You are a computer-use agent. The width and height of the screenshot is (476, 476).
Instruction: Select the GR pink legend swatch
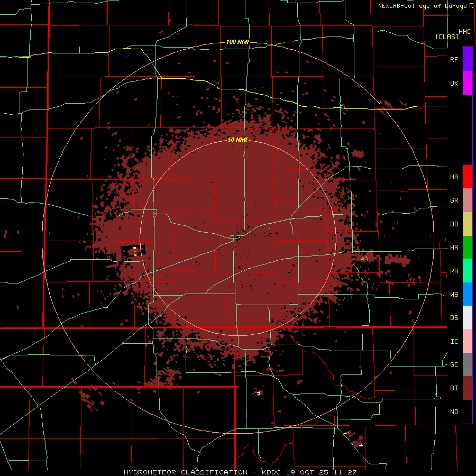pos(467,200)
